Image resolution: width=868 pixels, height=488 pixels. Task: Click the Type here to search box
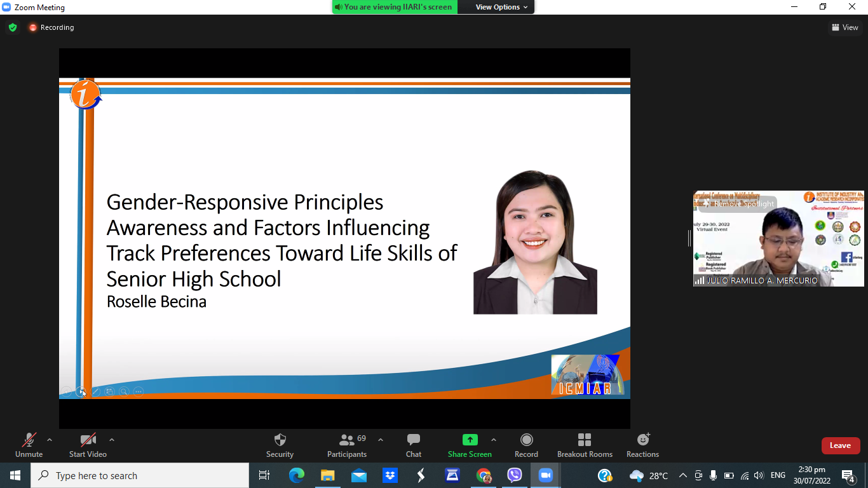(140, 475)
